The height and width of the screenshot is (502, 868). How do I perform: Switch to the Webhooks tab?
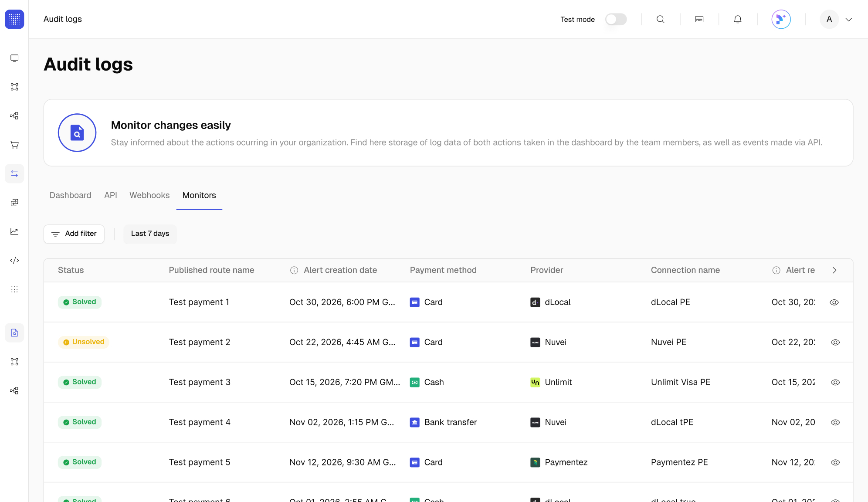pyautogui.click(x=149, y=195)
